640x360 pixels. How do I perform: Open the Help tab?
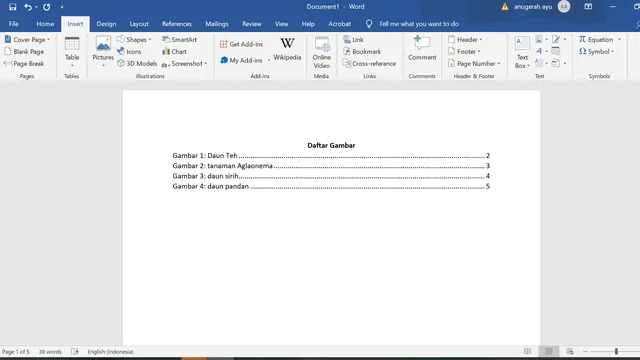308,24
